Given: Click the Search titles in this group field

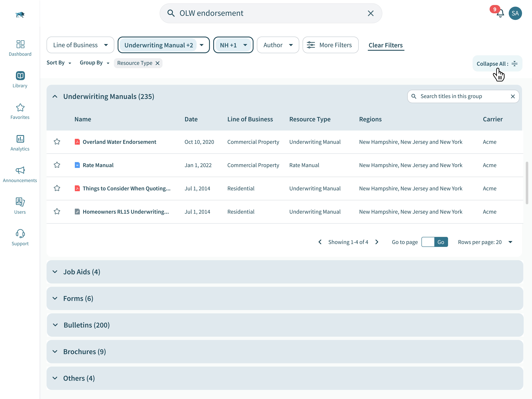Looking at the screenshot, I should (x=463, y=96).
